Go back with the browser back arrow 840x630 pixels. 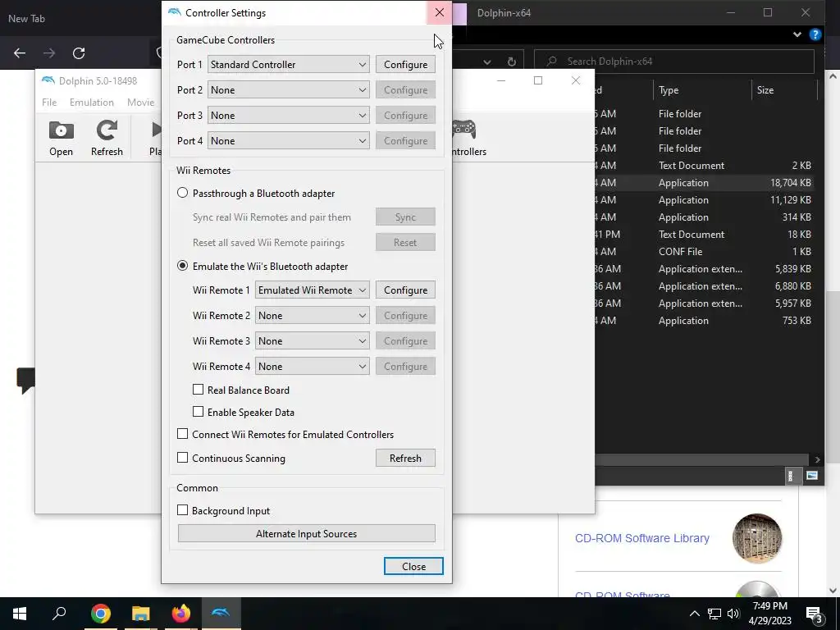pos(20,53)
